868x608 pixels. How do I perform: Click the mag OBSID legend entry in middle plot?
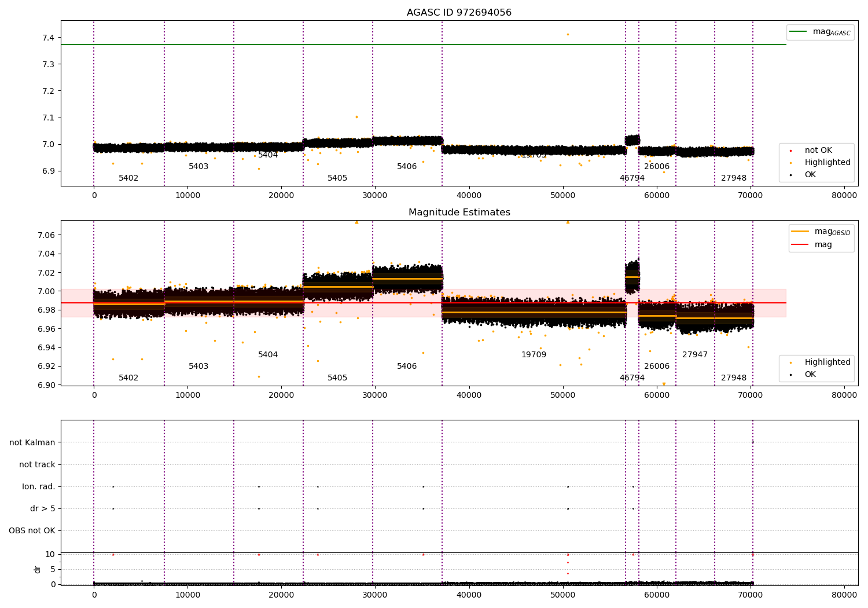coord(821,232)
